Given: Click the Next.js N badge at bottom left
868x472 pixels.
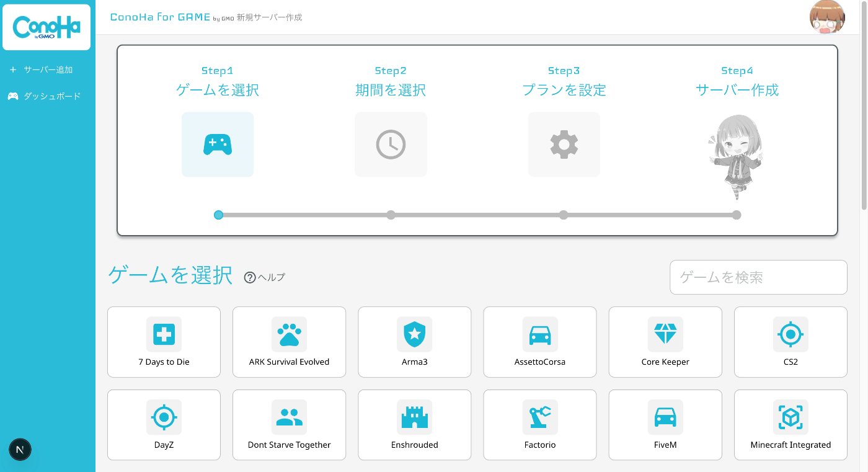Looking at the screenshot, I should tap(20, 450).
